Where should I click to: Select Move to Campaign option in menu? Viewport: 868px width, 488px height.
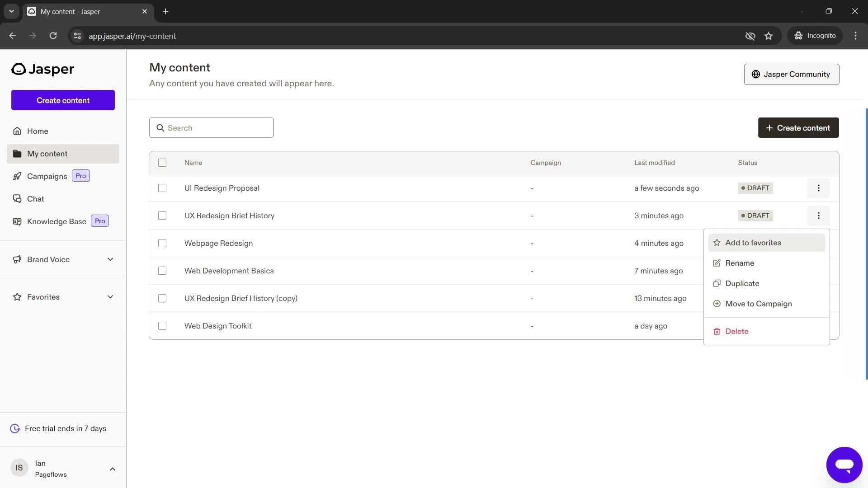click(x=758, y=303)
